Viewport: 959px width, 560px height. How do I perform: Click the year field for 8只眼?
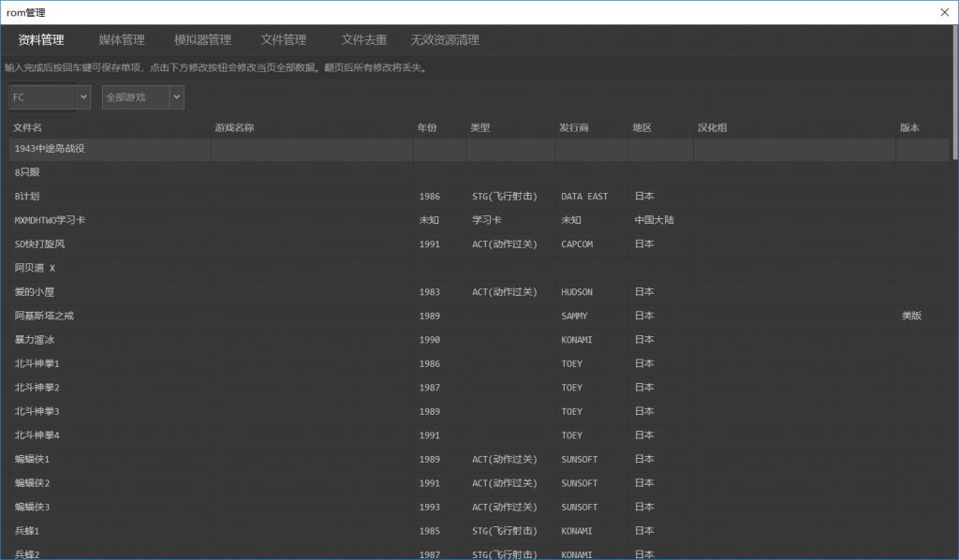pyautogui.click(x=439, y=173)
